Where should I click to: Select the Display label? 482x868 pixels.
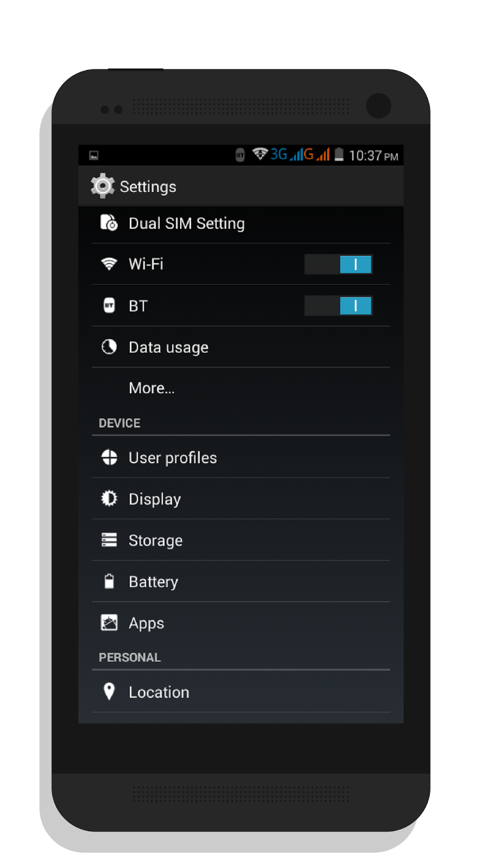point(155,499)
